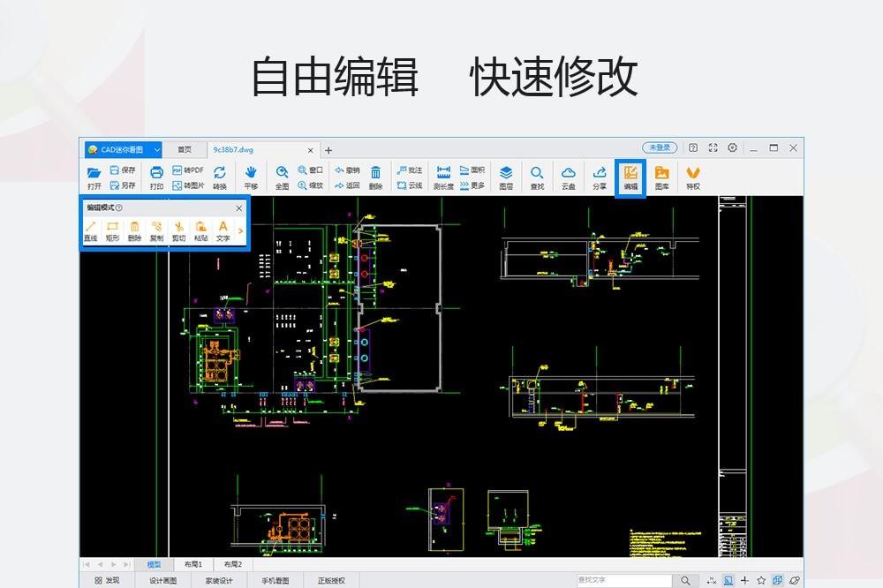Screen dimensions: 883x588
Task: Undo last action with 撤销
Action: point(347,170)
